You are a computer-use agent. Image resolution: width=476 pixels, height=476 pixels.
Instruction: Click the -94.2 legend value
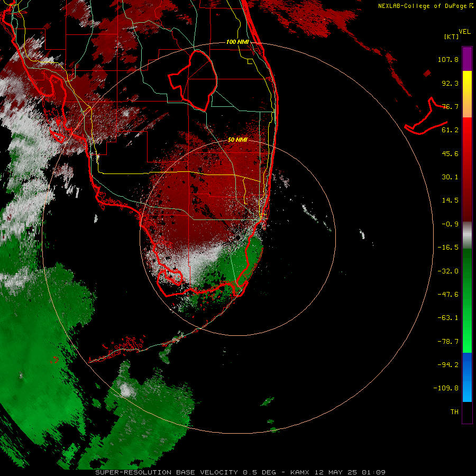pos(448,365)
